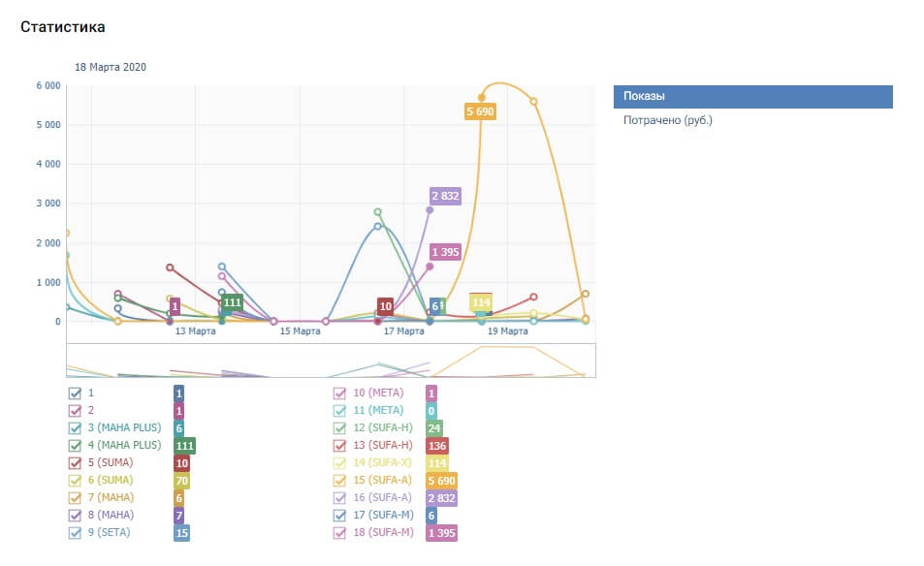Viewport: 924px width, 566px height.
Task: Disable the 5 (SUMA) series checkbox
Action: click(x=75, y=463)
